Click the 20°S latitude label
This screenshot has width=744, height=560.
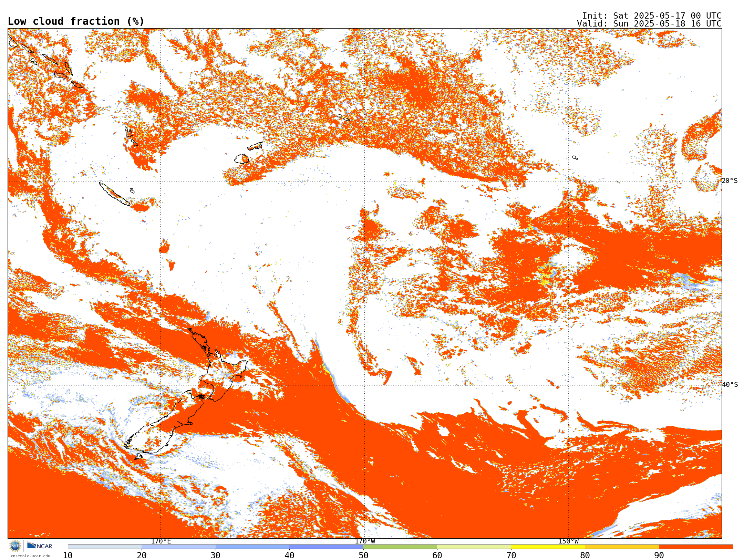tap(730, 181)
